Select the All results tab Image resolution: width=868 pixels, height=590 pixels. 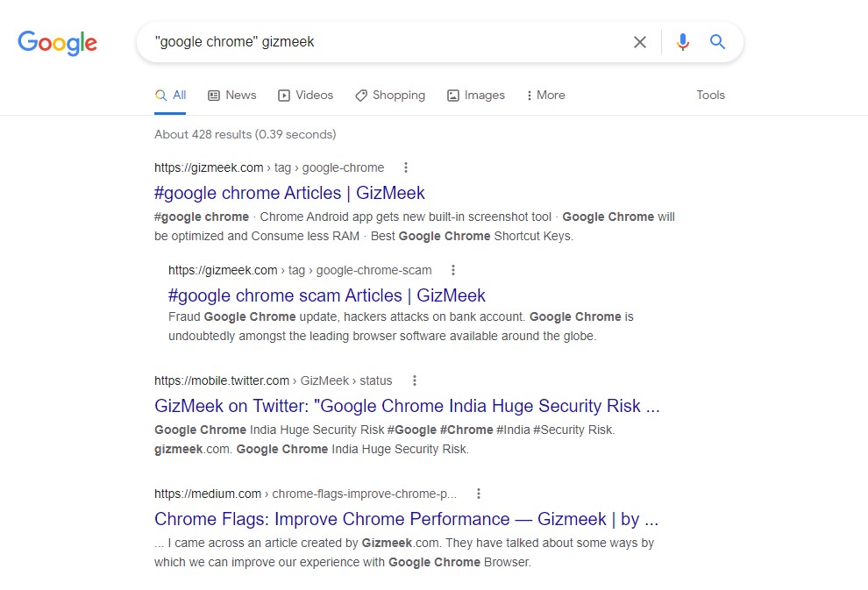[171, 96]
